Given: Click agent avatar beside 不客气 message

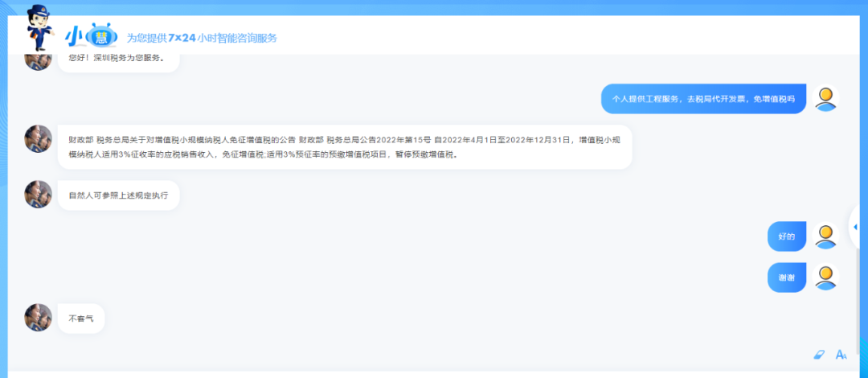Looking at the screenshot, I should pos(39,318).
